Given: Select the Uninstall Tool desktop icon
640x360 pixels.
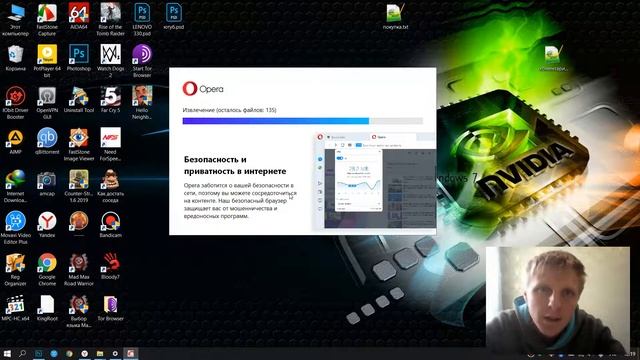Looking at the screenshot, I should click(79, 100).
